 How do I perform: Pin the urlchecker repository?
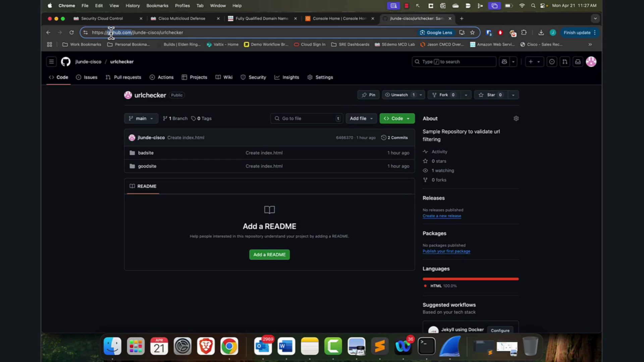[368, 95]
